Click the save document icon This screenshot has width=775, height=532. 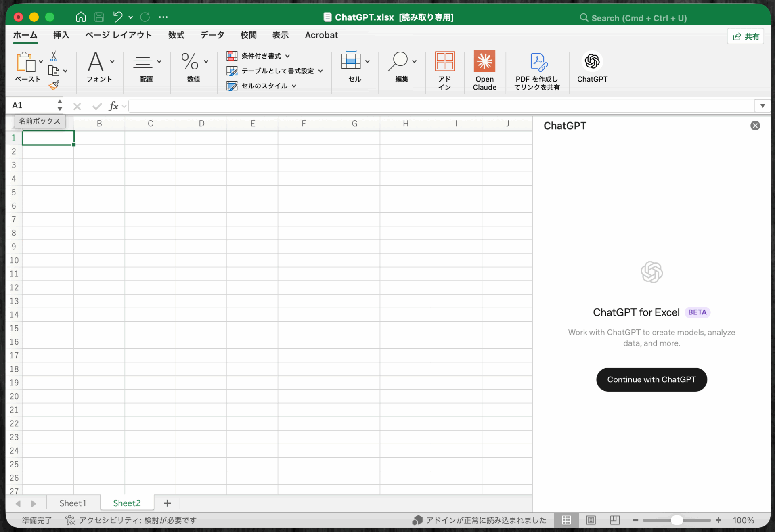pyautogui.click(x=99, y=17)
